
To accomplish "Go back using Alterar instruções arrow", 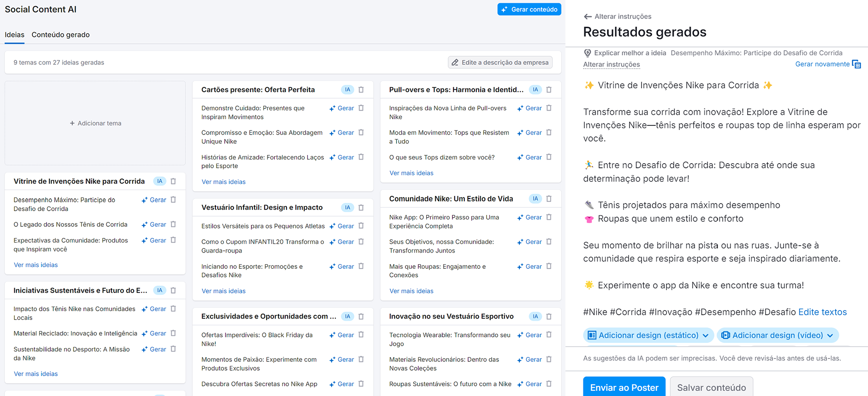I will [588, 17].
